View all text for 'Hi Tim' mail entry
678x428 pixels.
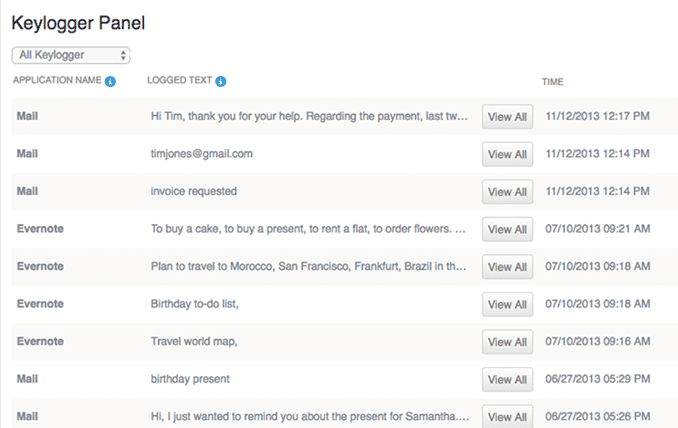click(x=507, y=117)
